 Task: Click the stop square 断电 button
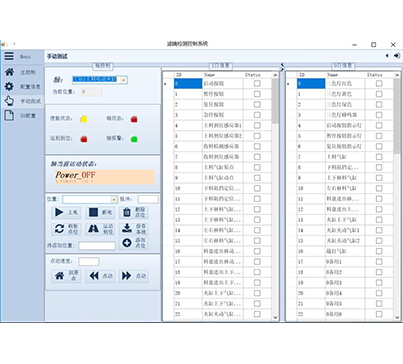click(100, 212)
